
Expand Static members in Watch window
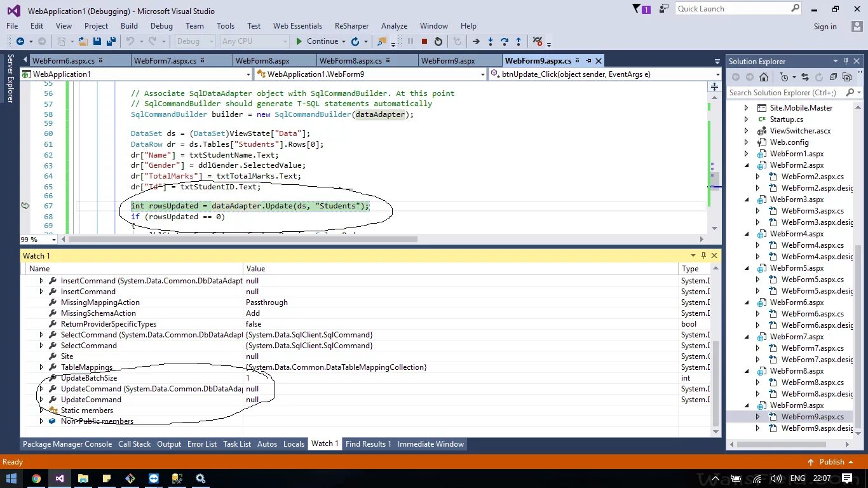(x=42, y=410)
